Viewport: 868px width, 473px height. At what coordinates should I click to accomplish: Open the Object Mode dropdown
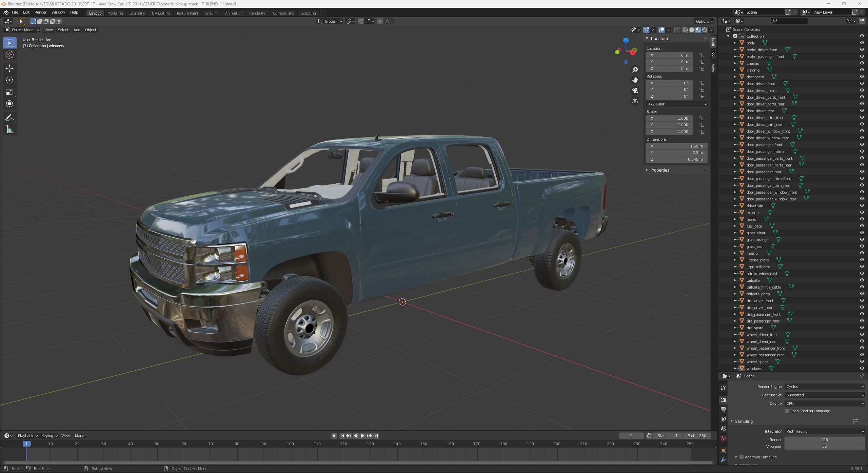click(x=22, y=30)
